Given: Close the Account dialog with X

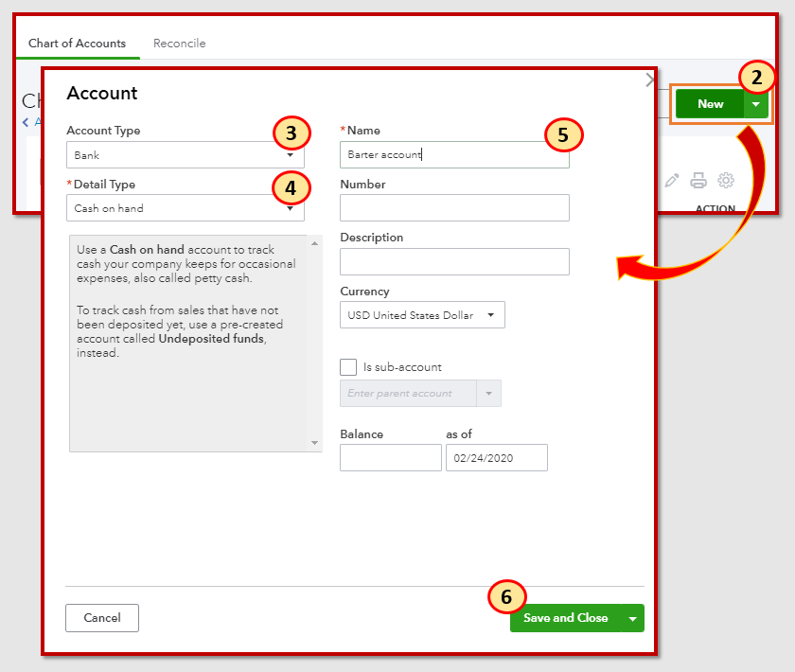Looking at the screenshot, I should coord(650,80).
